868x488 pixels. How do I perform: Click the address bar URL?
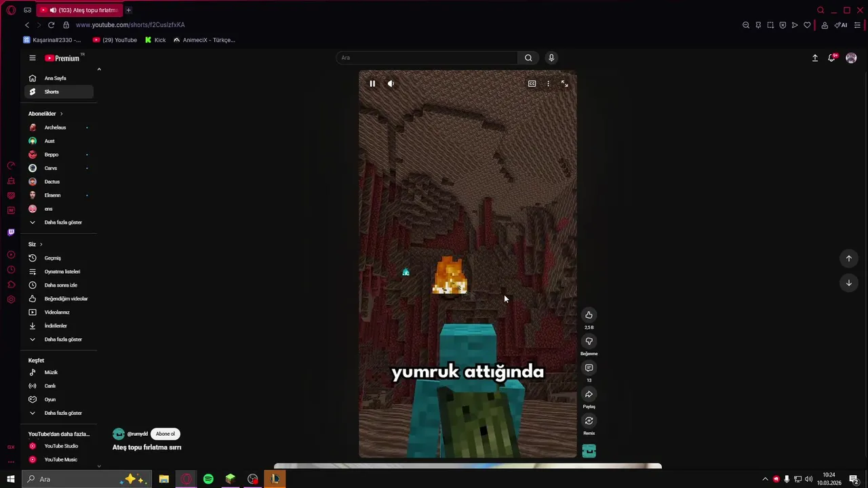(130, 25)
